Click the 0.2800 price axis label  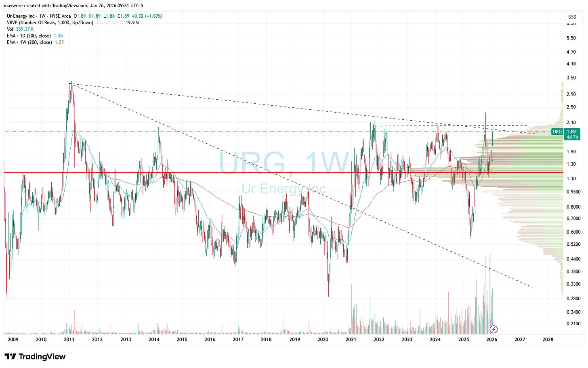tap(573, 298)
